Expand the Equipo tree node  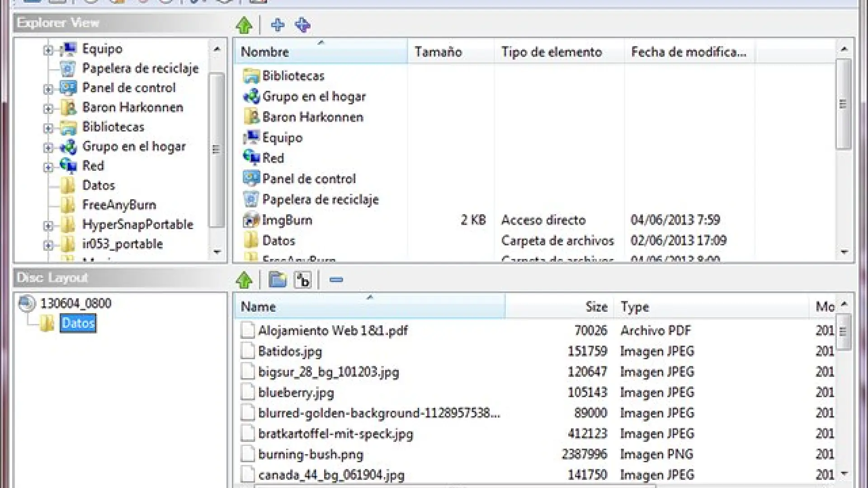click(x=48, y=50)
